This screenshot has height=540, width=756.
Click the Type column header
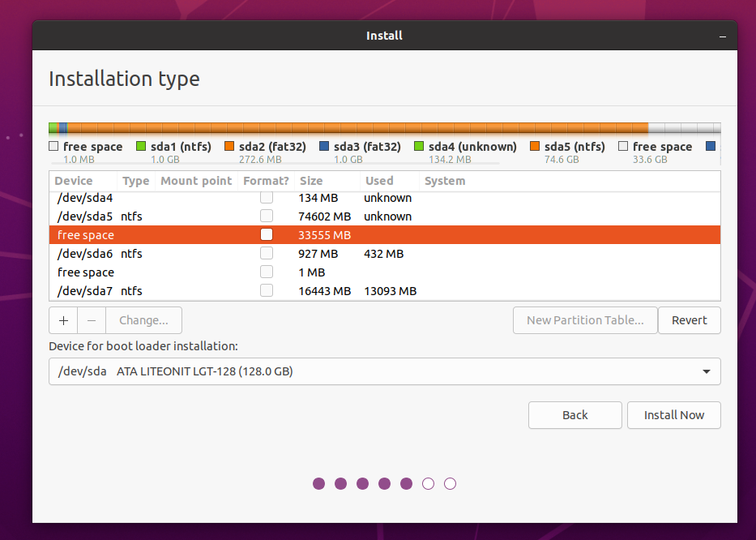pyautogui.click(x=136, y=181)
